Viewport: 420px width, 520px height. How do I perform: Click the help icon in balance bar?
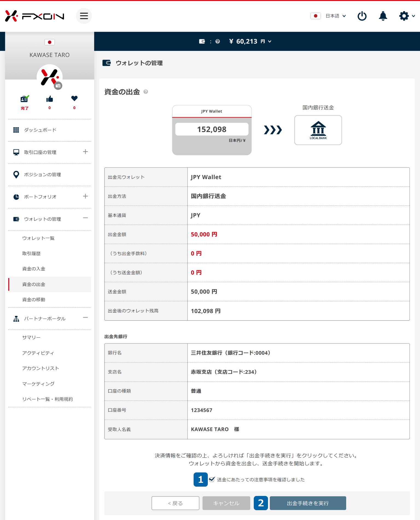point(218,41)
